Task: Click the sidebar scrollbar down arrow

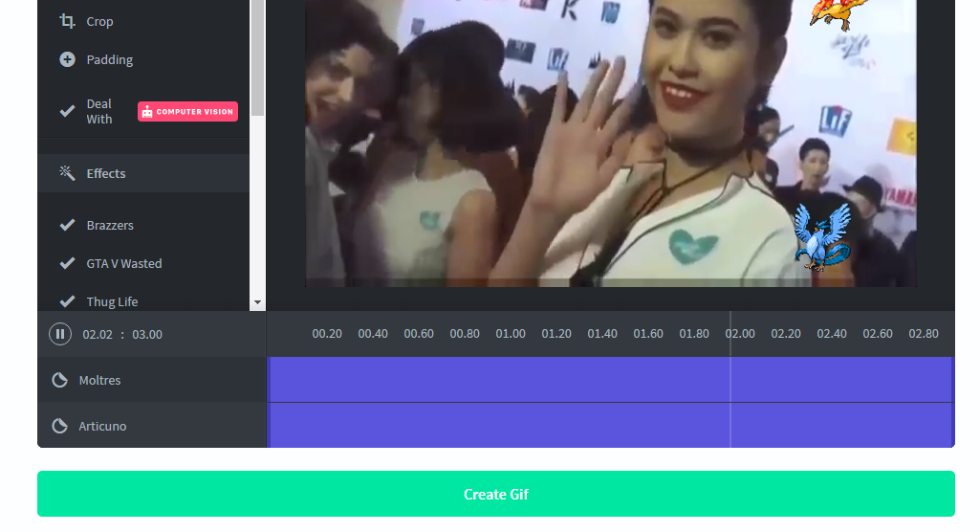Action: [x=257, y=302]
